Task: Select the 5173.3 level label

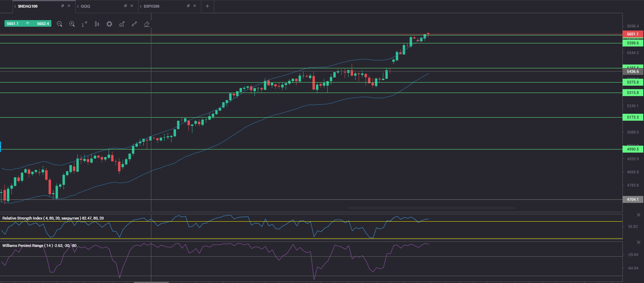Action: coord(633,117)
